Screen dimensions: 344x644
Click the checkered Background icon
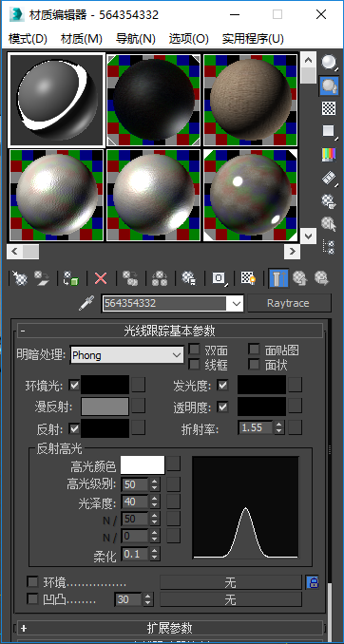(329, 108)
